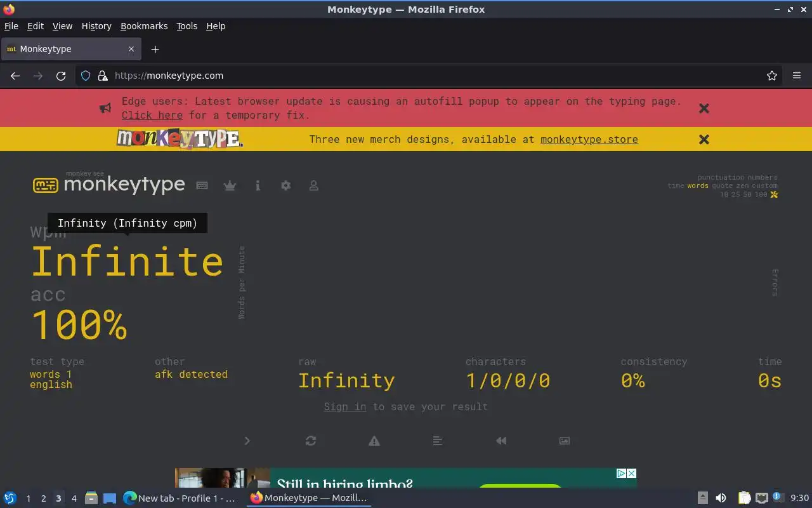
Task: View site security lock info
Action: (x=103, y=76)
